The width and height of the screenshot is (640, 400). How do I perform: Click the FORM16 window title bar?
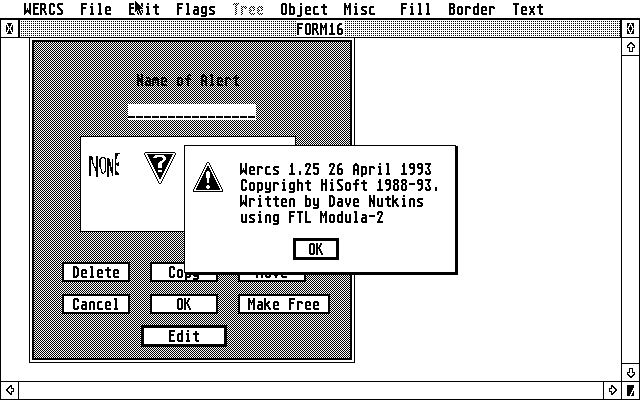pyautogui.click(x=320, y=29)
